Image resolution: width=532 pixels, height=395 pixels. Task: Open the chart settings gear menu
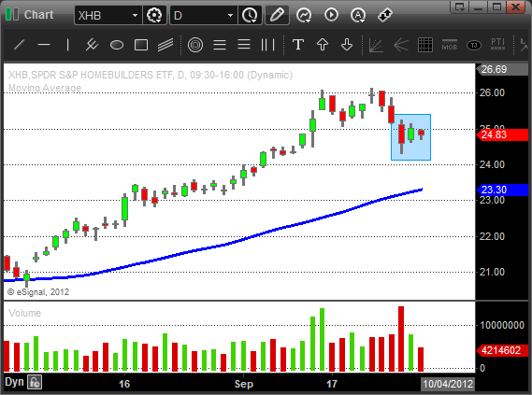pos(154,15)
